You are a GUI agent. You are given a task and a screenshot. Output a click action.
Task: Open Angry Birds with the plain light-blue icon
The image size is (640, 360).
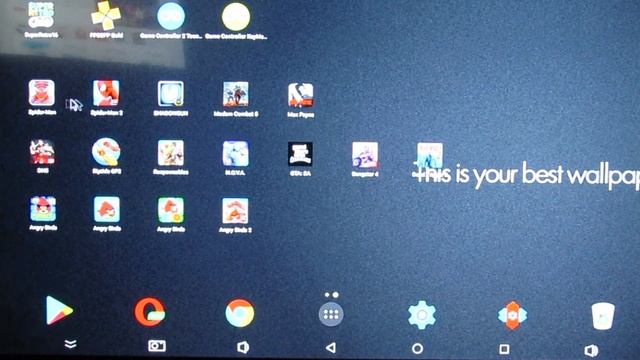(x=107, y=209)
